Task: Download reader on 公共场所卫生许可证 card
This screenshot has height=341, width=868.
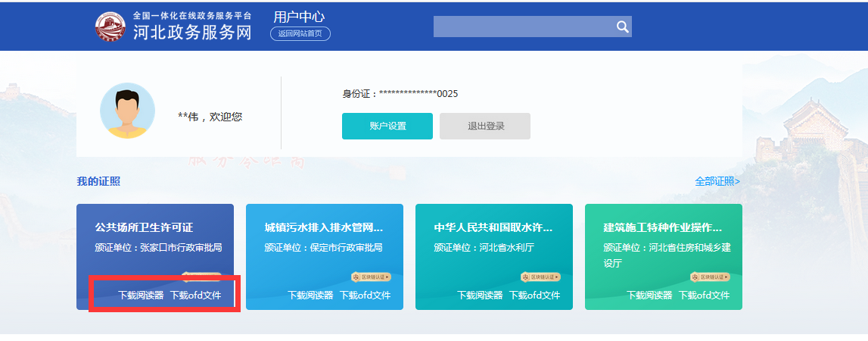Action: pyautogui.click(x=141, y=295)
